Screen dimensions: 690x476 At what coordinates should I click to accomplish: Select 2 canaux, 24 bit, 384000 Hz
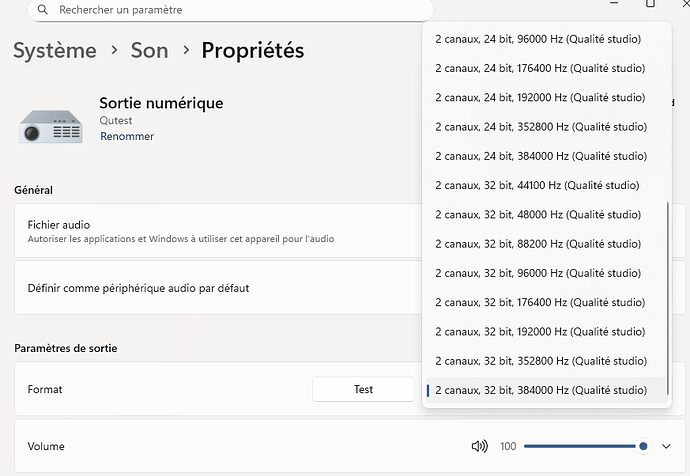tap(540, 156)
